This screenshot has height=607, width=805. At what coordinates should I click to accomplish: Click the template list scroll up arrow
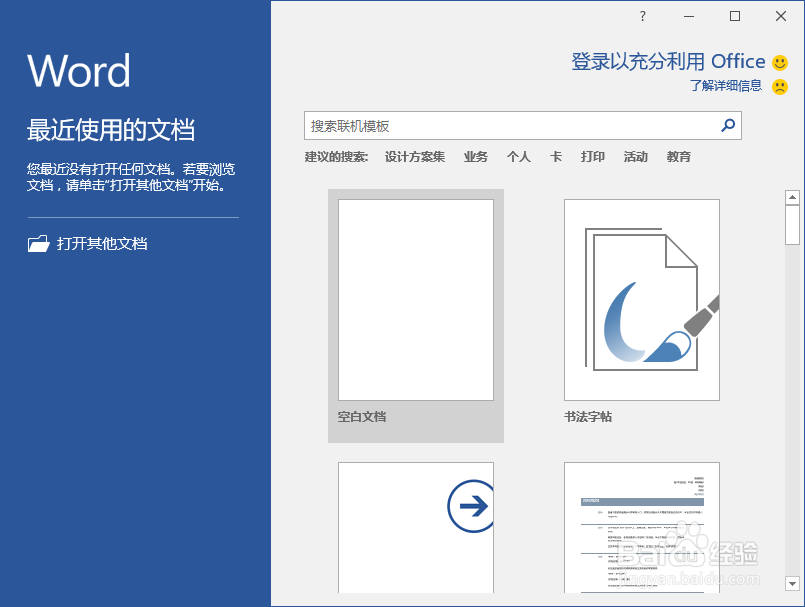click(x=792, y=197)
